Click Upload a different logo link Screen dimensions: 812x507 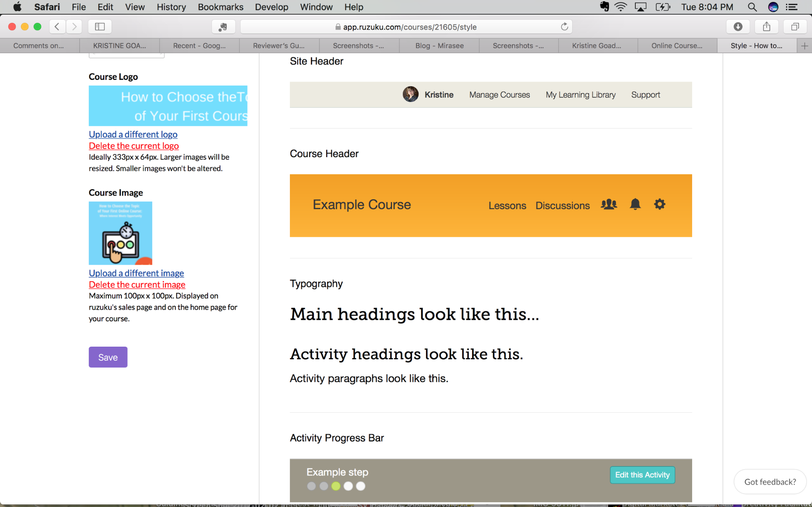click(133, 134)
